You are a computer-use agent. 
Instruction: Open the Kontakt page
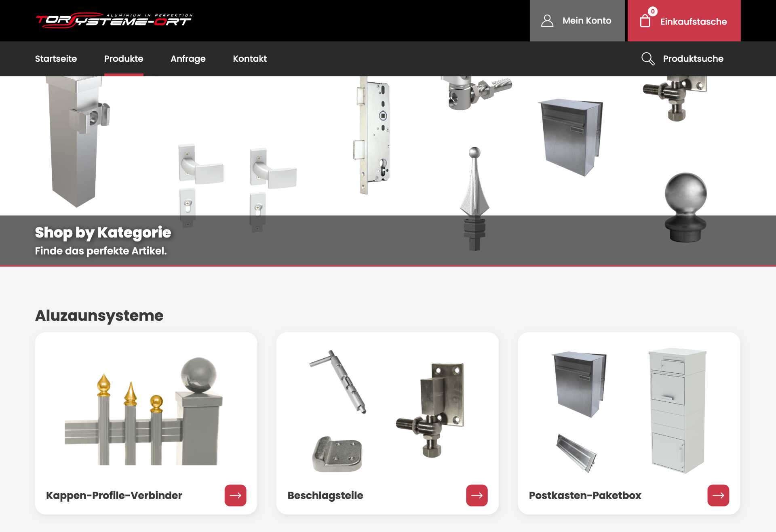(249, 59)
